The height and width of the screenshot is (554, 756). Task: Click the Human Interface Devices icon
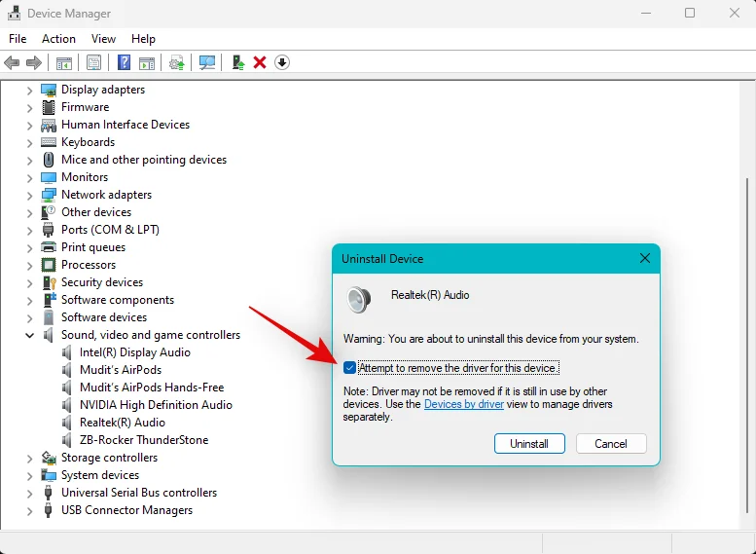click(x=49, y=125)
